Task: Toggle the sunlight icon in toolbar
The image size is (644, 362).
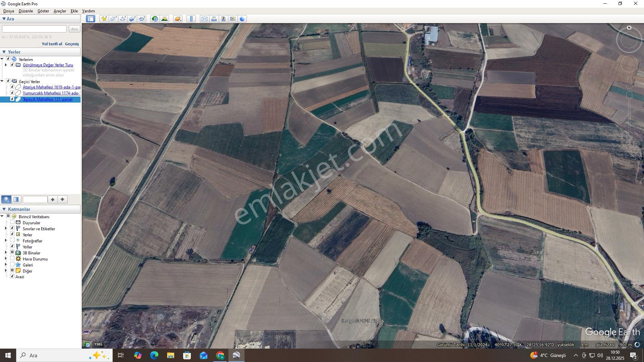Action: (x=164, y=19)
